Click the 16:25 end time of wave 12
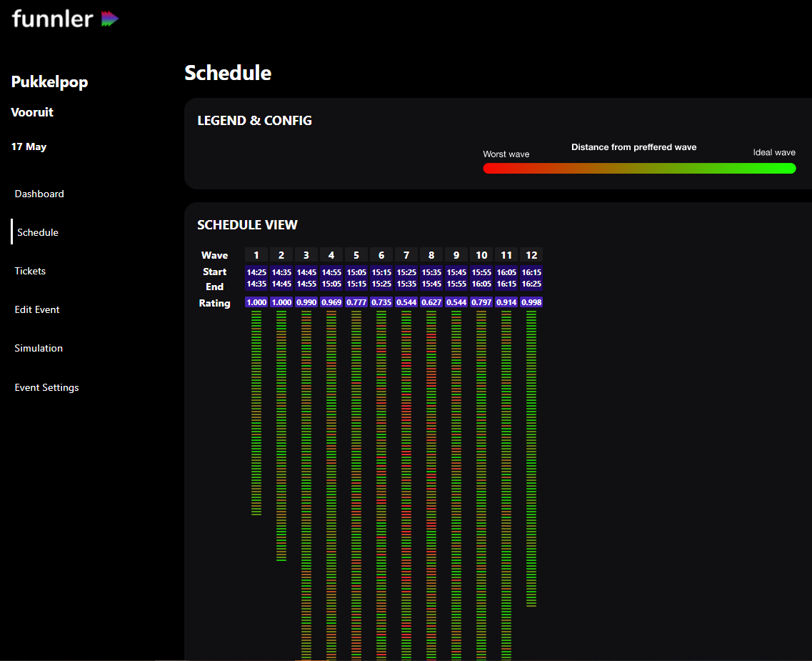The image size is (812, 661). pos(531,284)
